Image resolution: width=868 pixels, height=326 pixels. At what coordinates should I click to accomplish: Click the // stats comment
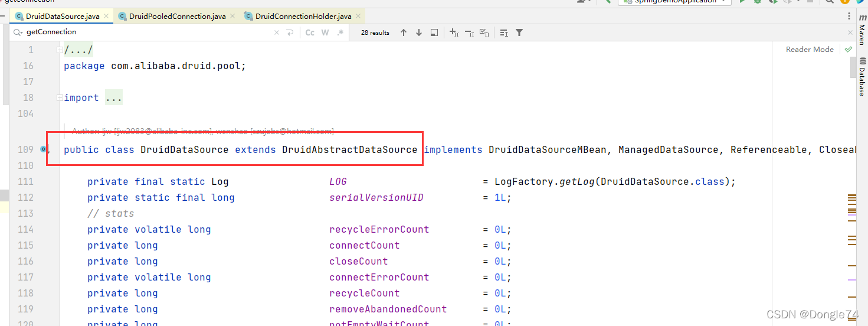click(x=110, y=214)
